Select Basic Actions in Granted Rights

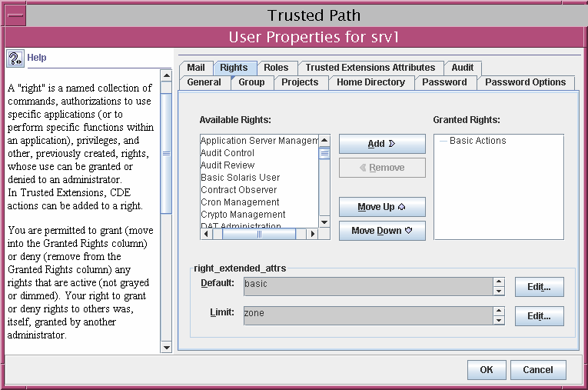pos(477,141)
